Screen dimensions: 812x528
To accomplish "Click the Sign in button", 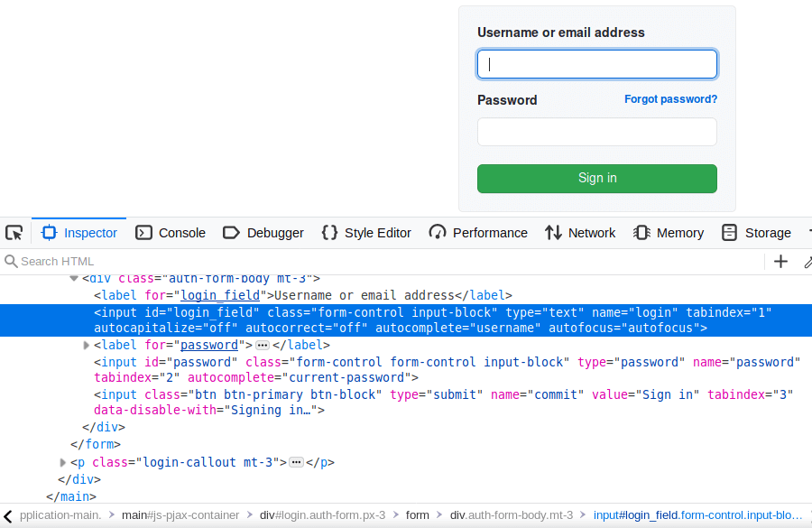I will [596, 179].
